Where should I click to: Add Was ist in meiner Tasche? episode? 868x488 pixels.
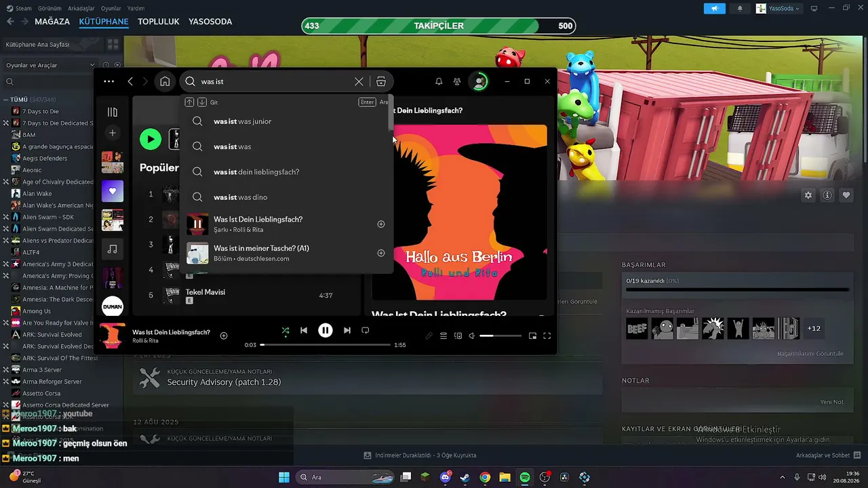point(381,253)
